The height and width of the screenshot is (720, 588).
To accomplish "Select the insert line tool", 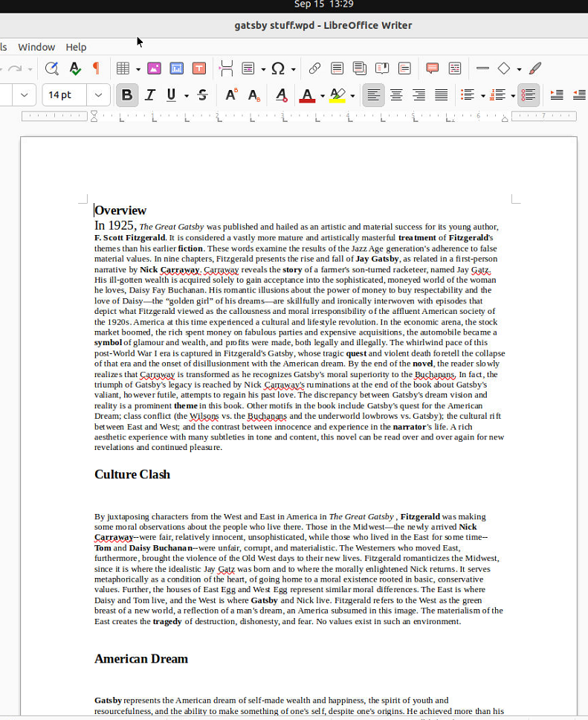I will (482, 68).
